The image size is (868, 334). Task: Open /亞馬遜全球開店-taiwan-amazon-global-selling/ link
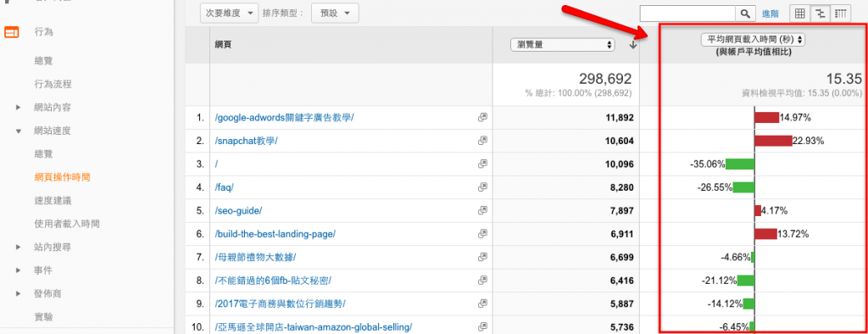(314, 327)
